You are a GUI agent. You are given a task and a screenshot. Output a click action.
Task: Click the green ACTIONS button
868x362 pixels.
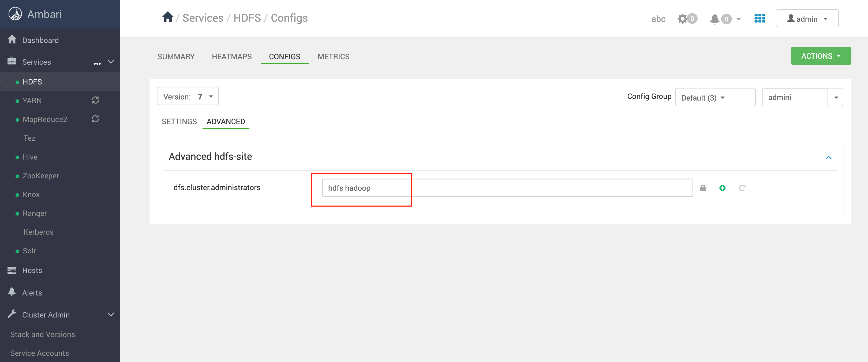tap(821, 56)
